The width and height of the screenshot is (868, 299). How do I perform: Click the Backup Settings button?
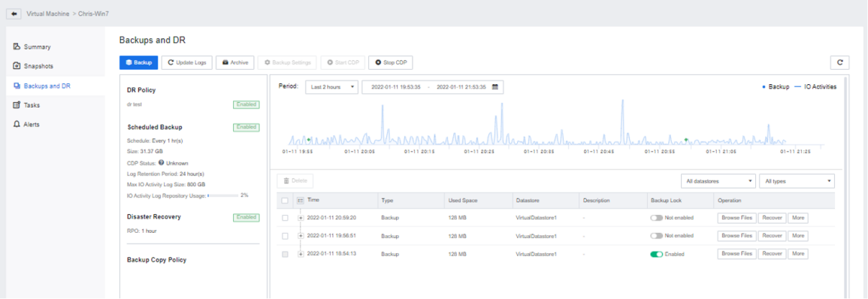(288, 62)
